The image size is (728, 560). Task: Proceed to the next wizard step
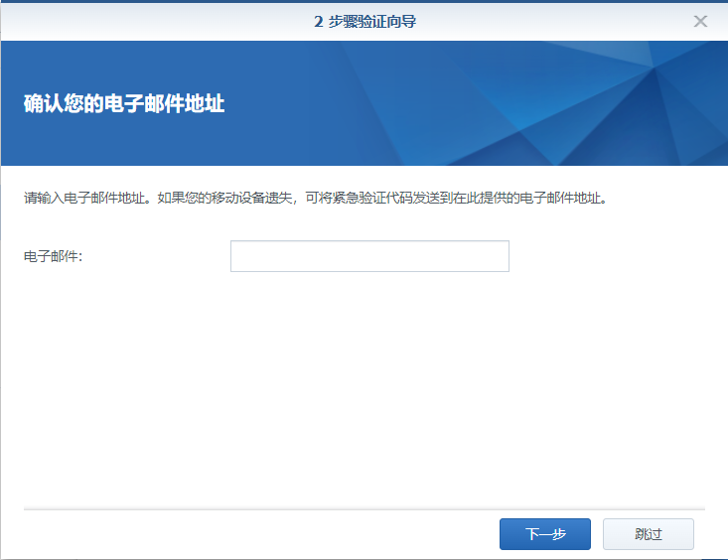click(545, 534)
